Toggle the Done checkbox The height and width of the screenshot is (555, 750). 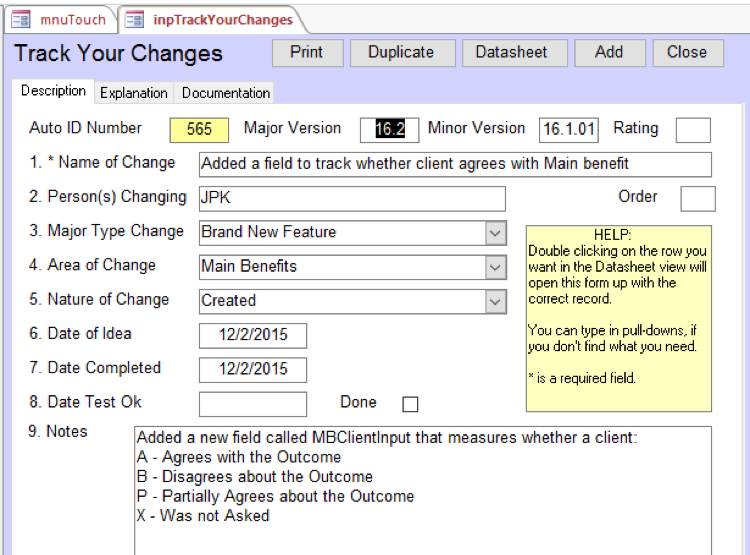pos(410,404)
